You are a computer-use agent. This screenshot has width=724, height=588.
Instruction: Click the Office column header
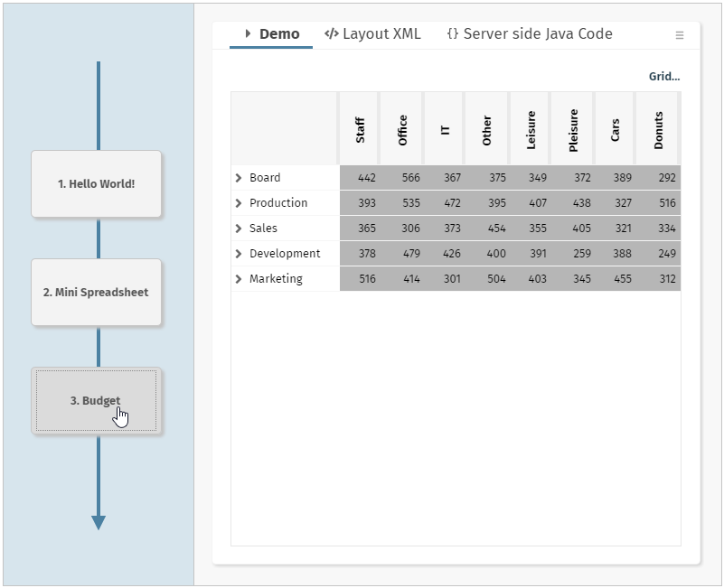point(402,129)
